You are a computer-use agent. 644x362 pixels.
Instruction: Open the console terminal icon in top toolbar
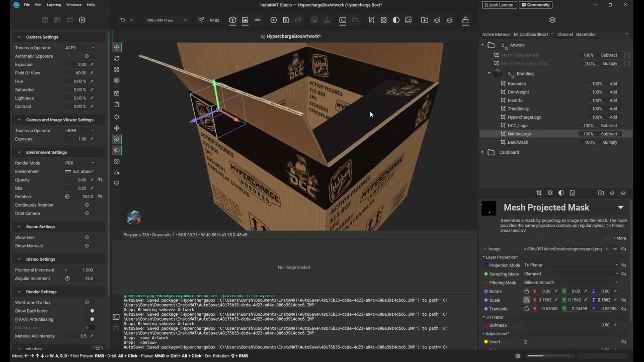pos(343,20)
